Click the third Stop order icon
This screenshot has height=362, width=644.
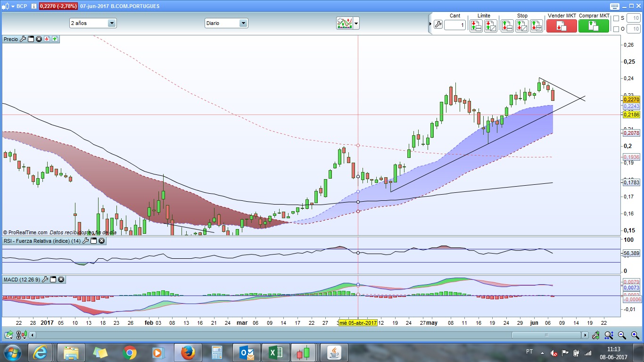(537, 25)
